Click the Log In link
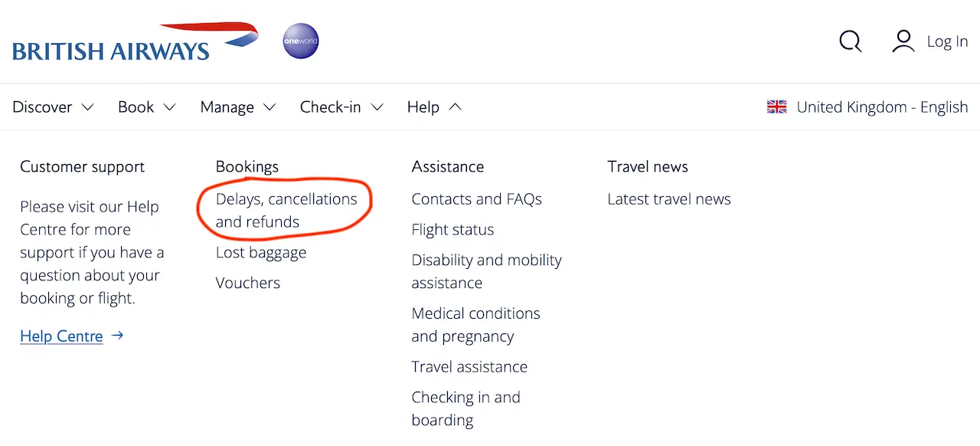980x446 pixels. click(947, 41)
